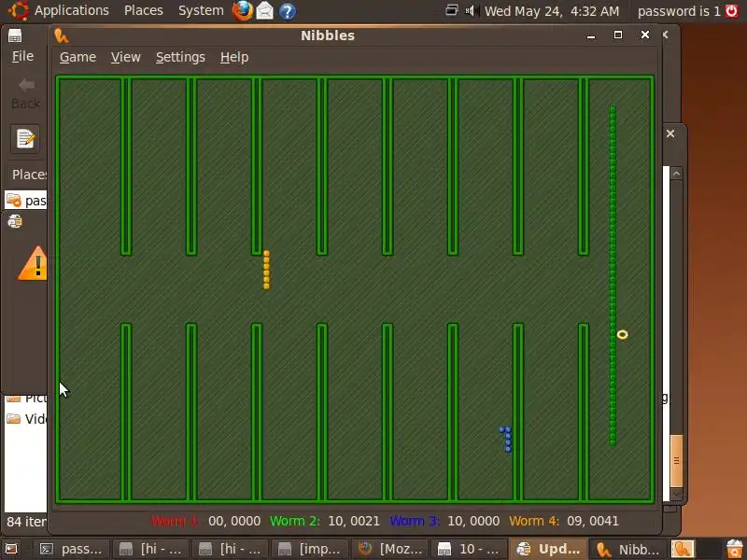
Task: Click the warning triangle icon
Action: point(33,263)
